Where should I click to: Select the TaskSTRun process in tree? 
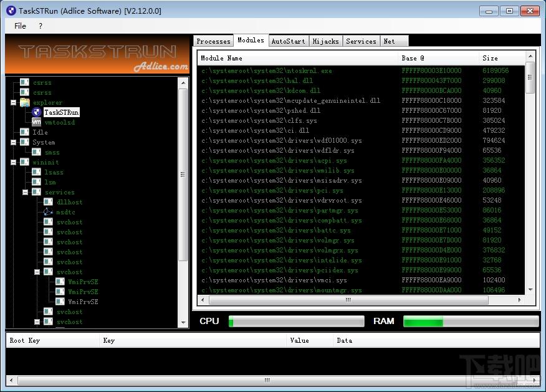pos(62,112)
